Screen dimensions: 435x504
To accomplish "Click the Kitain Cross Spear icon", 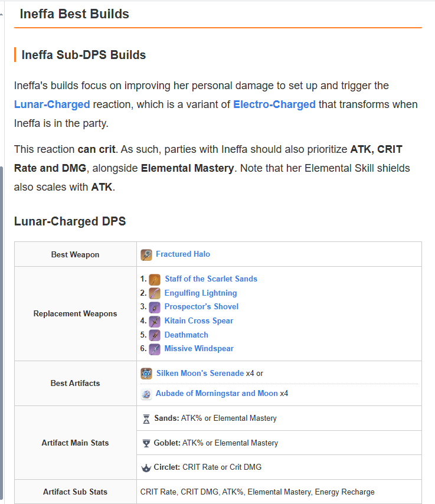I will pos(155,321).
